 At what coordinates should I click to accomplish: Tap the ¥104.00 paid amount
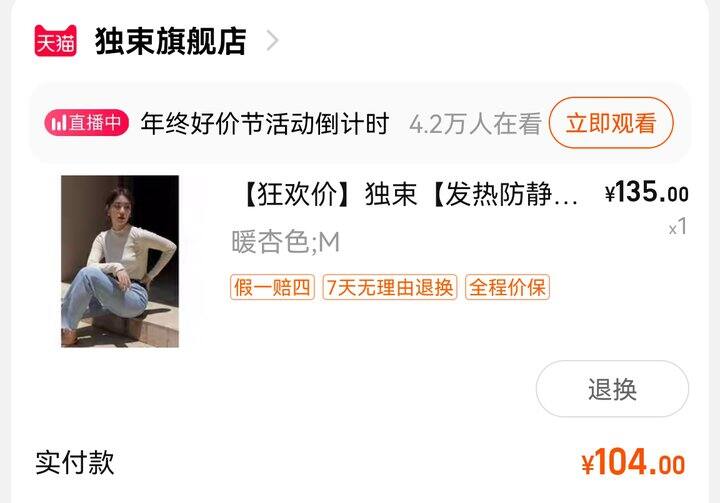[x=633, y=462]
